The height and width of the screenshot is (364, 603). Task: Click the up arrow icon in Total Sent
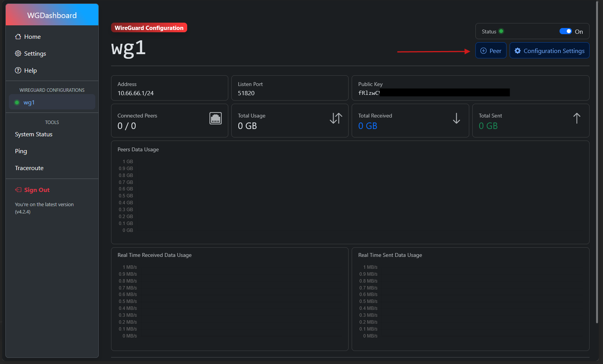(576, 118)
